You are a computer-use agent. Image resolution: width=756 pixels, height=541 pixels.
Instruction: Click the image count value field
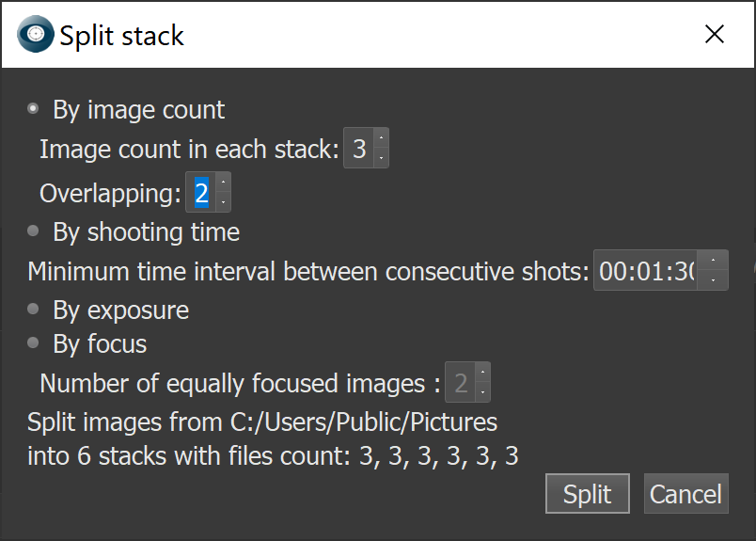coord(359,149)
